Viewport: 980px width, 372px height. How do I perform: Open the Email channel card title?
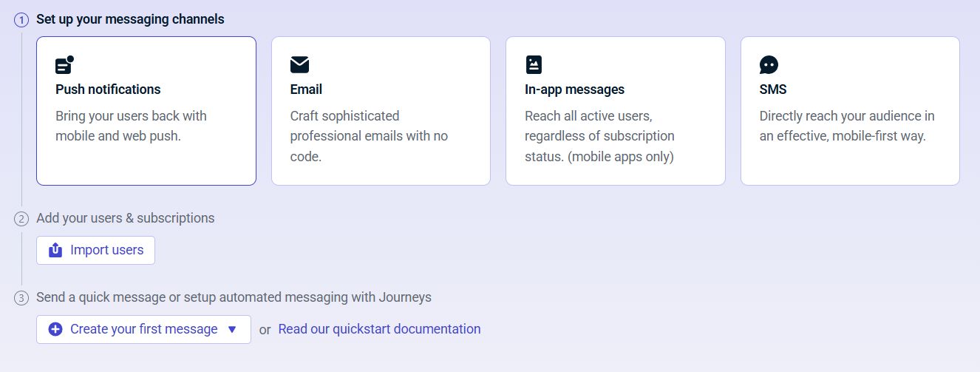[306, 89]
